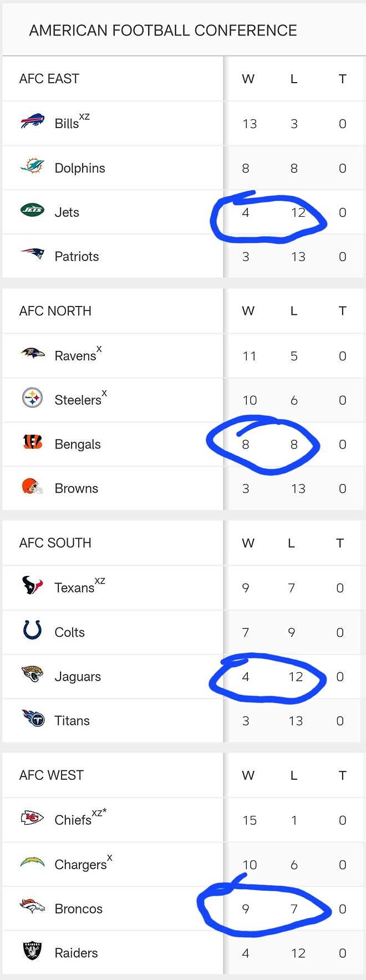This screenshot has height=980, width=366.
Task: Tap the Steelers logo icon
Action: (x=32, y=397)
